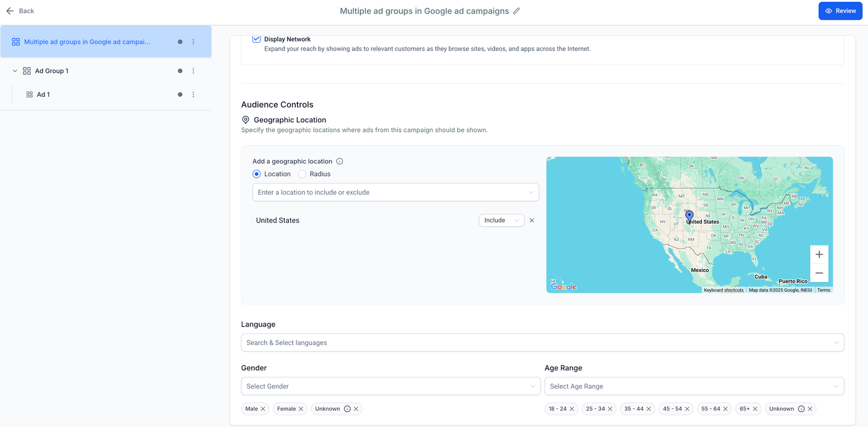Click info icon beside Add a geographic location
Screen dimensions: 868x427
click(339, 161)
